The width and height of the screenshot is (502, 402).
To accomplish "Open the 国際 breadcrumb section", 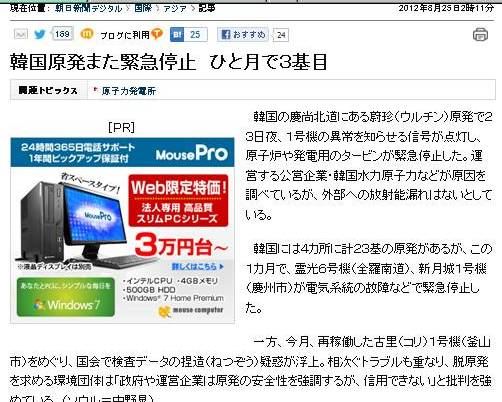I will tap(143, 8).
